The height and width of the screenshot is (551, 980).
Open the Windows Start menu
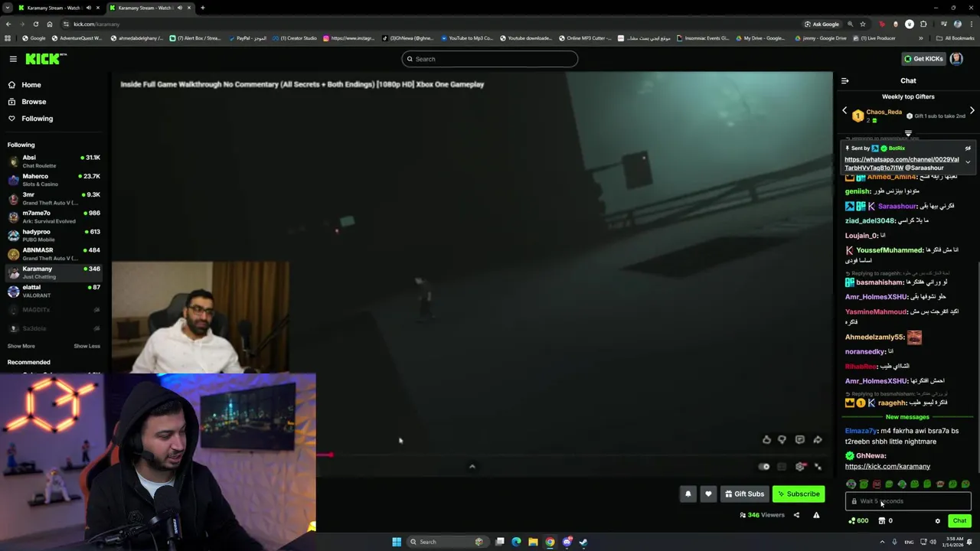pyautogui.click(x=397, y=542)
